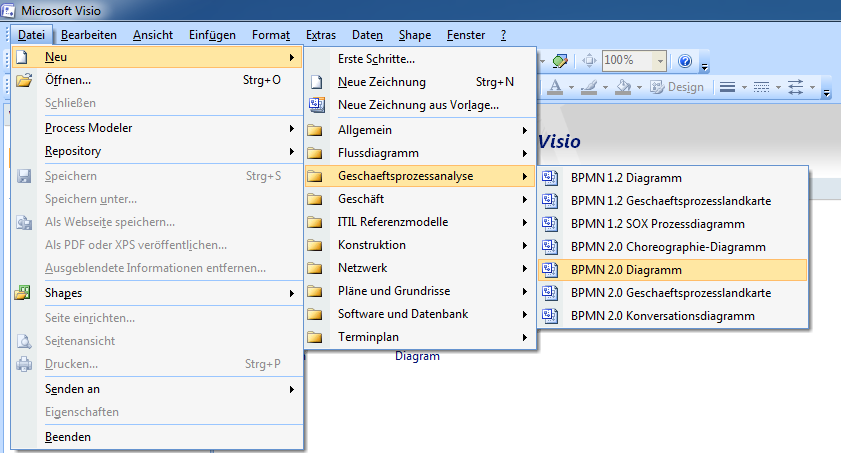Open the line weight dropdown arrow
This screenshot has width=842, height=453.
[x=744, y=87]
